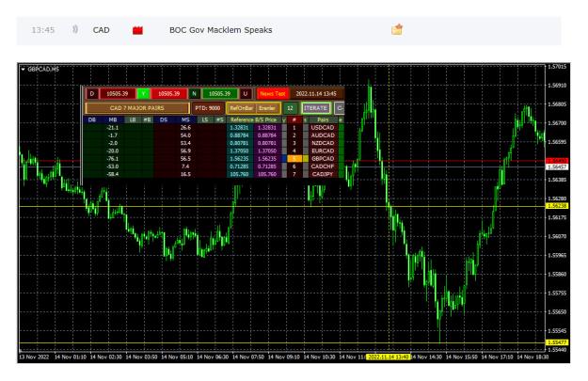Click the speaker icon next to 13:45

75,29
